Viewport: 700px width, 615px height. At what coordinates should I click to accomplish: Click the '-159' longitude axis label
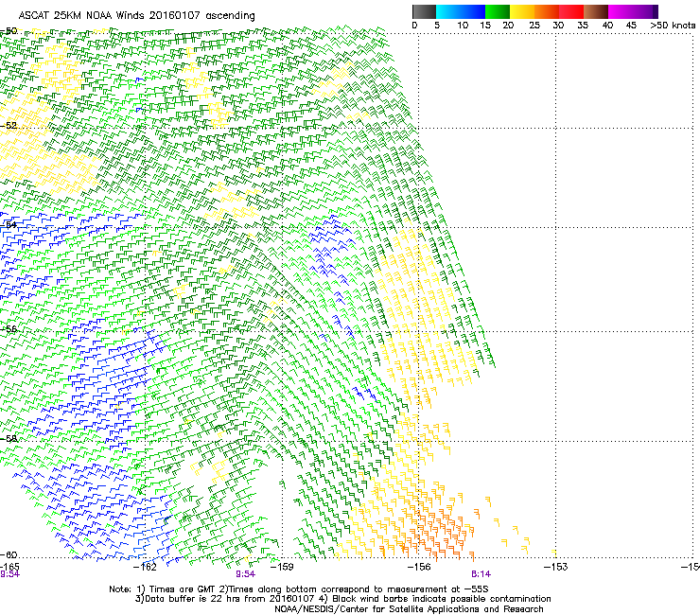(282, 567)
